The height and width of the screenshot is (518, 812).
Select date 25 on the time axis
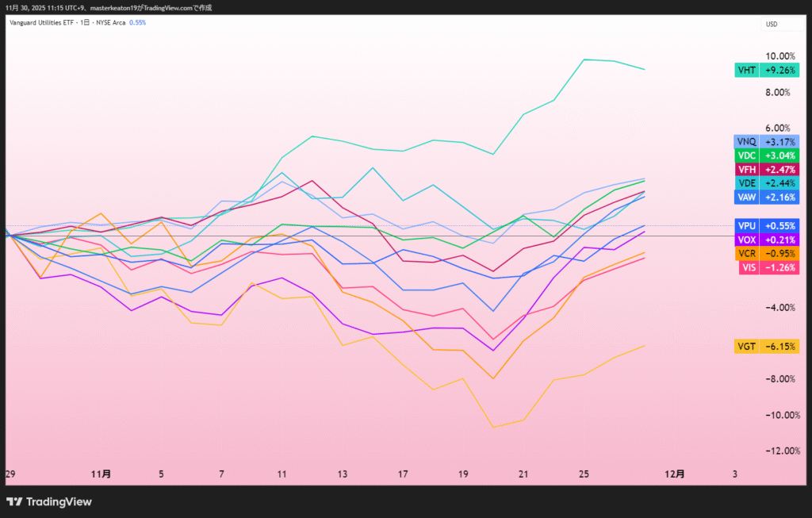584,474
